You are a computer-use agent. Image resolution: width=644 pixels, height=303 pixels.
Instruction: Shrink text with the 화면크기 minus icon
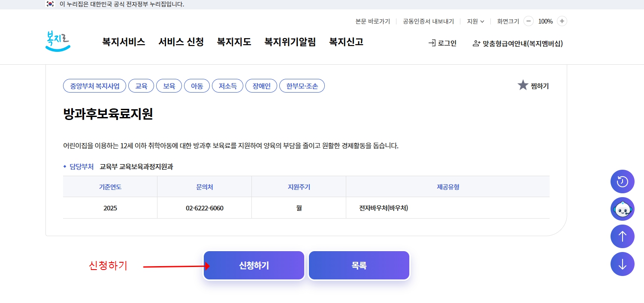[x=528, y=21]
